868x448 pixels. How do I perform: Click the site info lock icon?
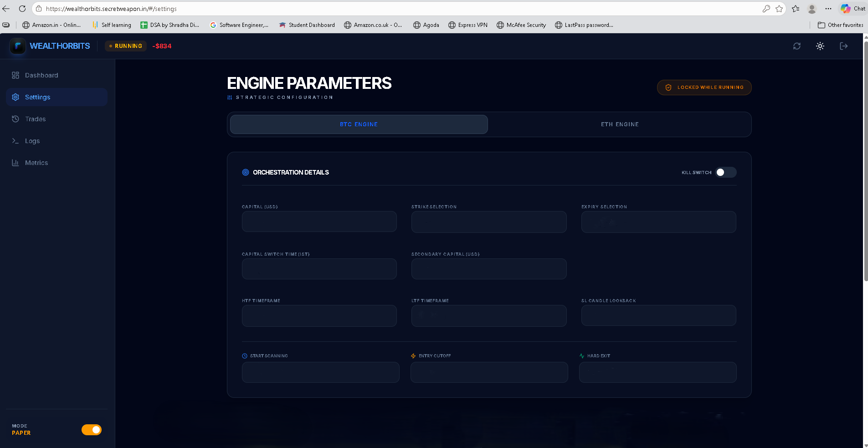point(39,9)
